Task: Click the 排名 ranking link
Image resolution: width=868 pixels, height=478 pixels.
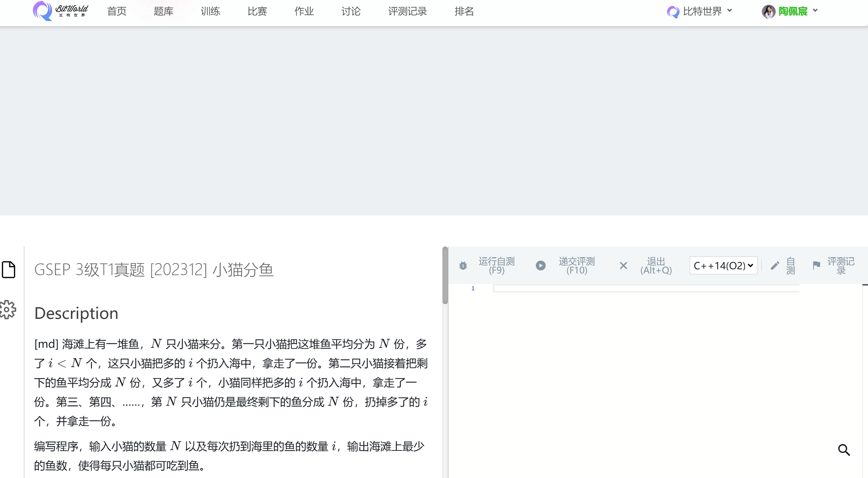Action: click(x=464, y=11)
